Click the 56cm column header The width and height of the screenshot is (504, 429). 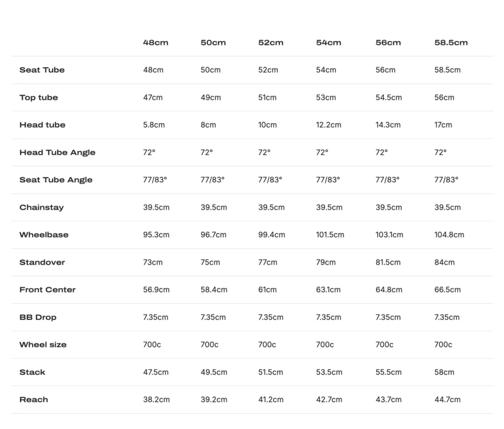388,43
